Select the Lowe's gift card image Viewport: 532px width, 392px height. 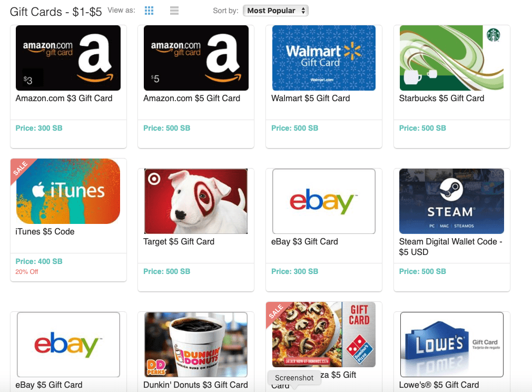[451, 345]
